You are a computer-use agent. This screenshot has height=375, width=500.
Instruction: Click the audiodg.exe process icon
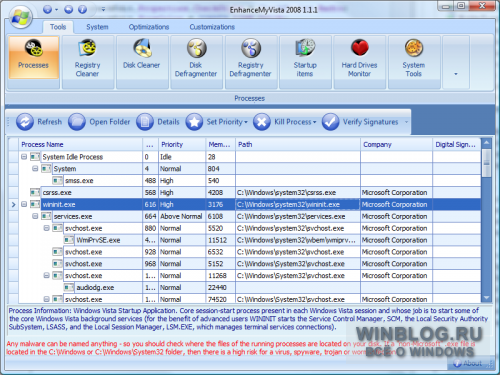pyautogui.click(x=69, y=287)
